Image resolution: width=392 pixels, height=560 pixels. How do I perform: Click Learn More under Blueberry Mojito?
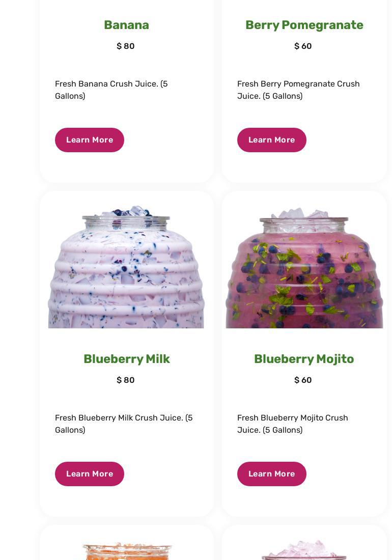pos(272,474)
